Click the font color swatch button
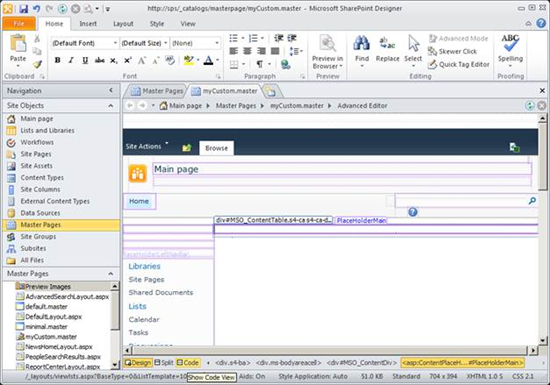Viewport: 550px width, 385px height. (209, 60)
